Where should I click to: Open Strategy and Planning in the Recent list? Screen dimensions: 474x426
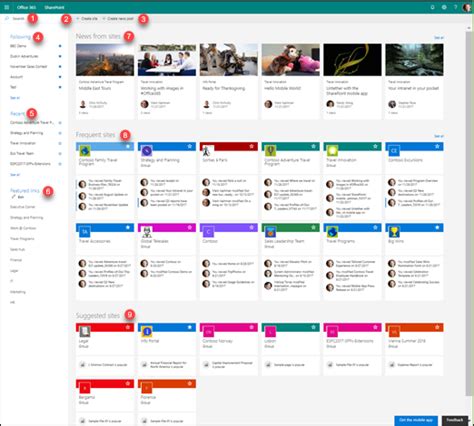[26, 133]
